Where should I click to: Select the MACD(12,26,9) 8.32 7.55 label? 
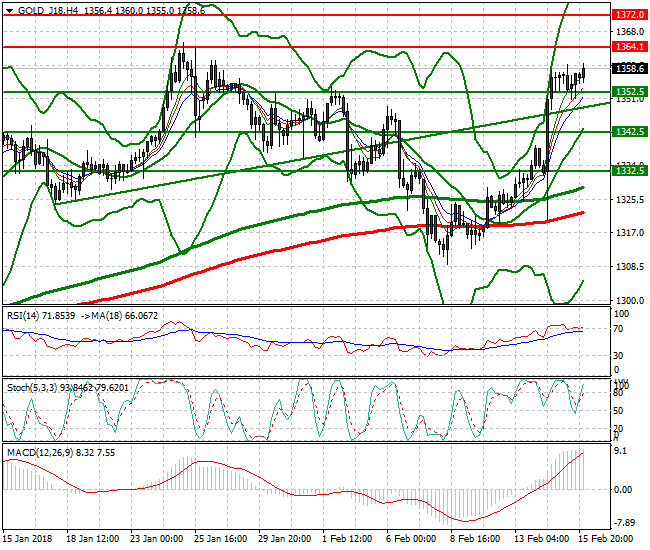[x=61, y=453]
